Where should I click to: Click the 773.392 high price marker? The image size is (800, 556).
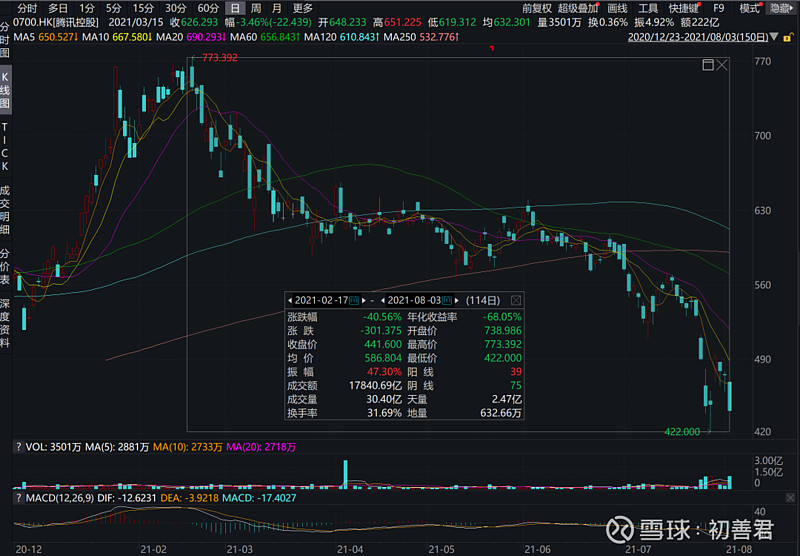[219, 58]
